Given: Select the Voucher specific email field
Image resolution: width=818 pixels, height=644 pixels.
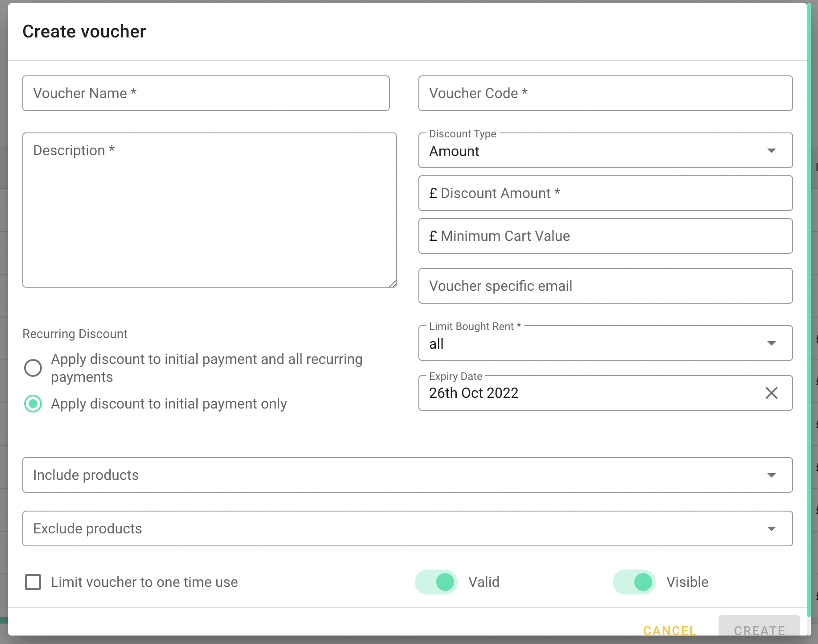Looking at the screenshot, I should [x=605, y=286].
